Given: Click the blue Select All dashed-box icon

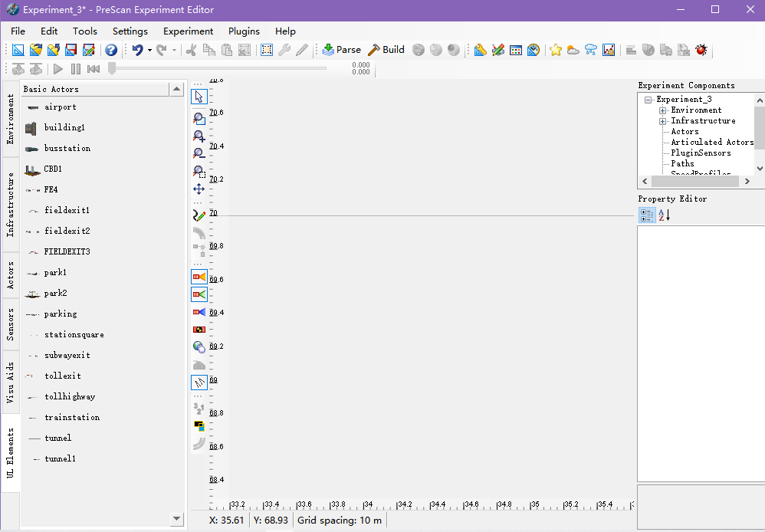Looking at the screenshot, I should (267, 50).
